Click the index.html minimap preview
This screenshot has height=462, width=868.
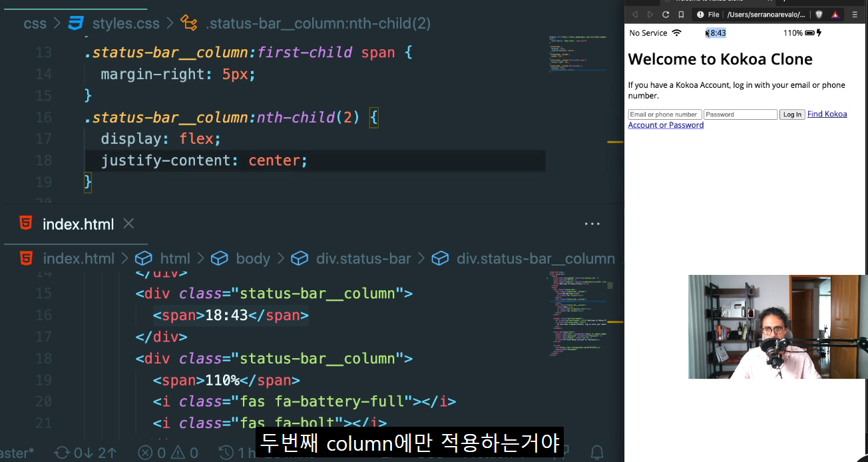[x=578, y=313]
